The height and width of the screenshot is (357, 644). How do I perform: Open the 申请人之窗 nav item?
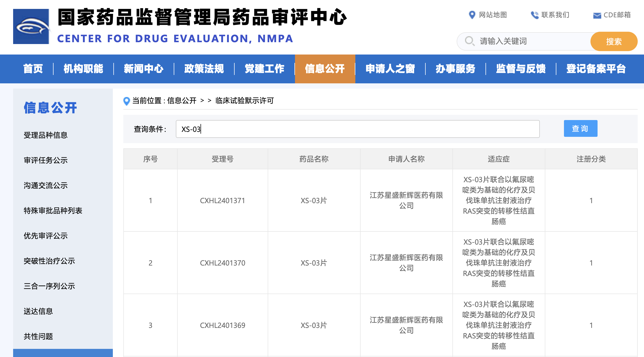click(390, 69)
